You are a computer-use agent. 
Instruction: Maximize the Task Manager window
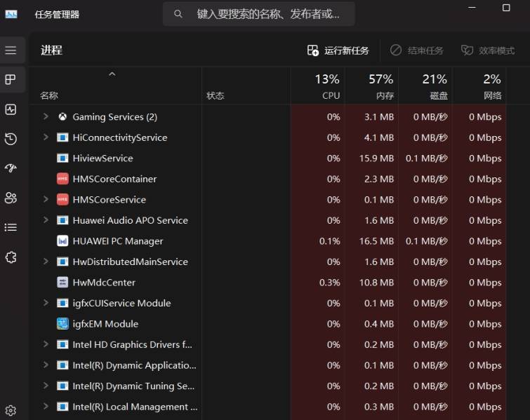506,8
